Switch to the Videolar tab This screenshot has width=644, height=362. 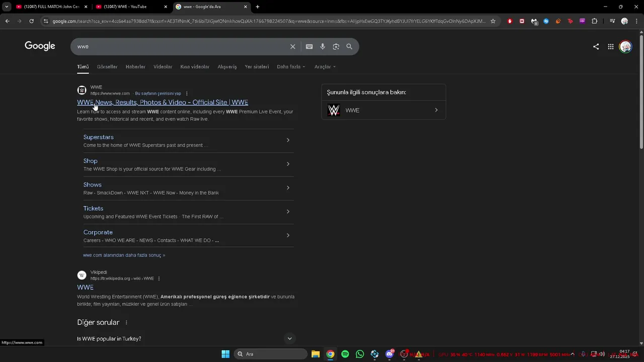tap(163, 67)
